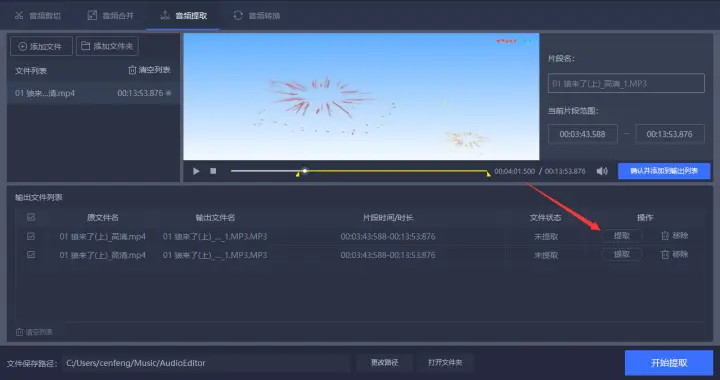720x380 pixels.
Task: Click 未提取 status in the first row
Action: [546, 237]
